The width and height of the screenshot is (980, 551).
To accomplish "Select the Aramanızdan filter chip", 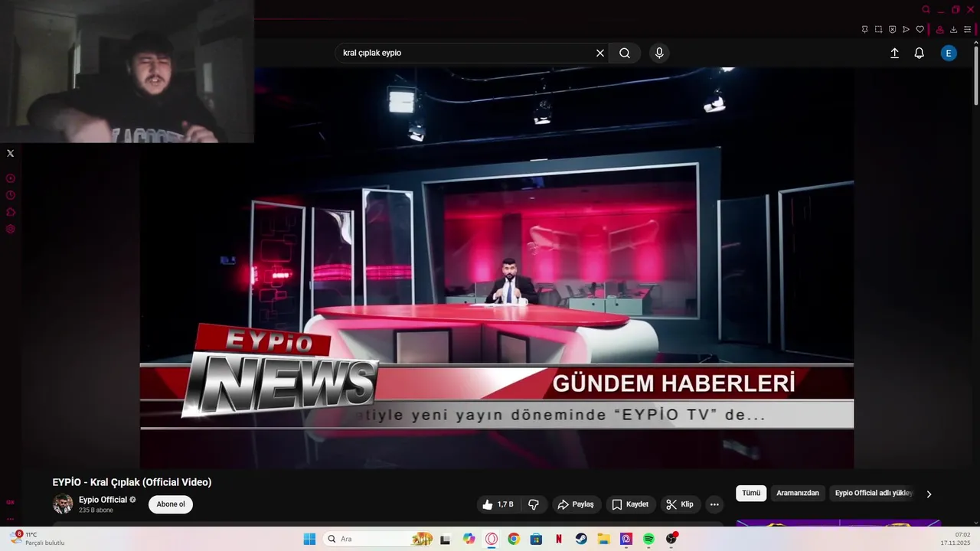I will click(798, 493).
